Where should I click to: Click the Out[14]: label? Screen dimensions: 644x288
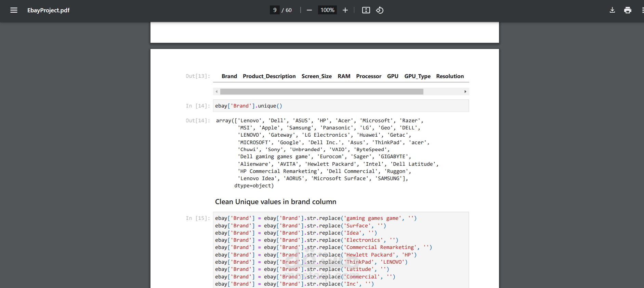click(198, 121)
